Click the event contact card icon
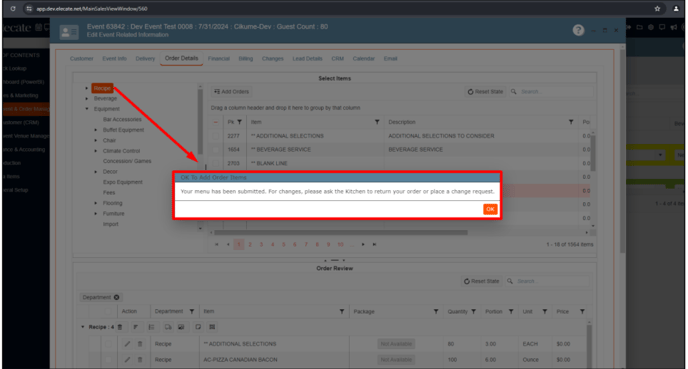 point(69,32)
